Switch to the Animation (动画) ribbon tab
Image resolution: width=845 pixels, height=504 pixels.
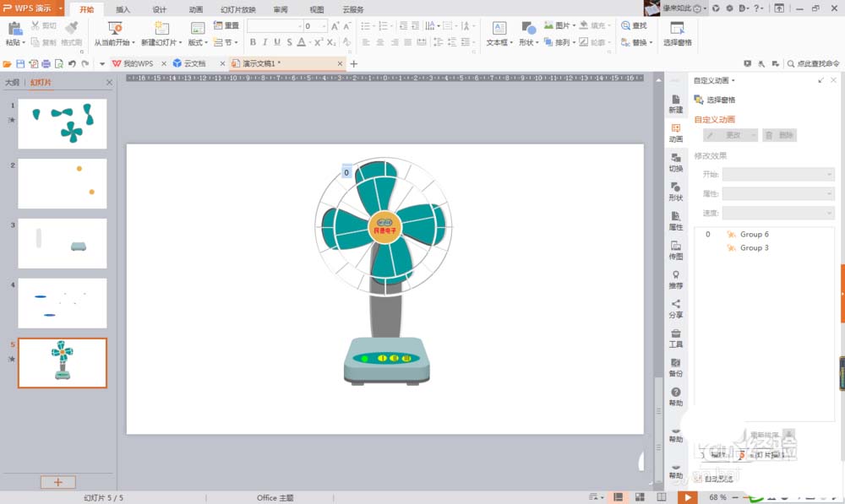point(196,9)
